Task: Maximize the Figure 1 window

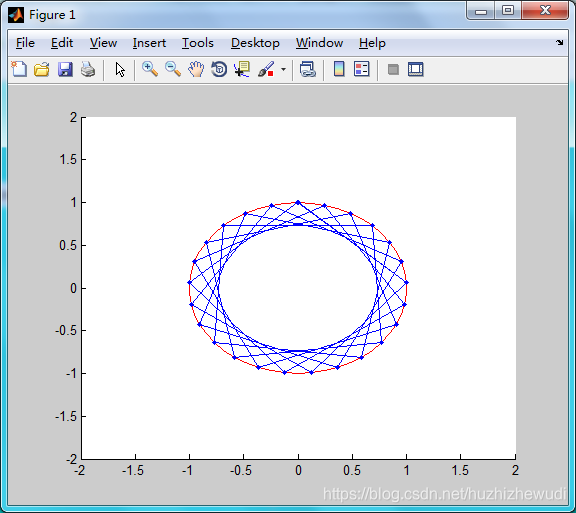Action: point(508,10)
